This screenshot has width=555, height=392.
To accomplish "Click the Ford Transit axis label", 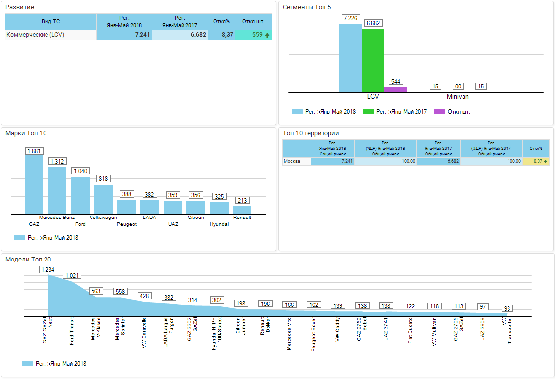I will click(72, 332).
